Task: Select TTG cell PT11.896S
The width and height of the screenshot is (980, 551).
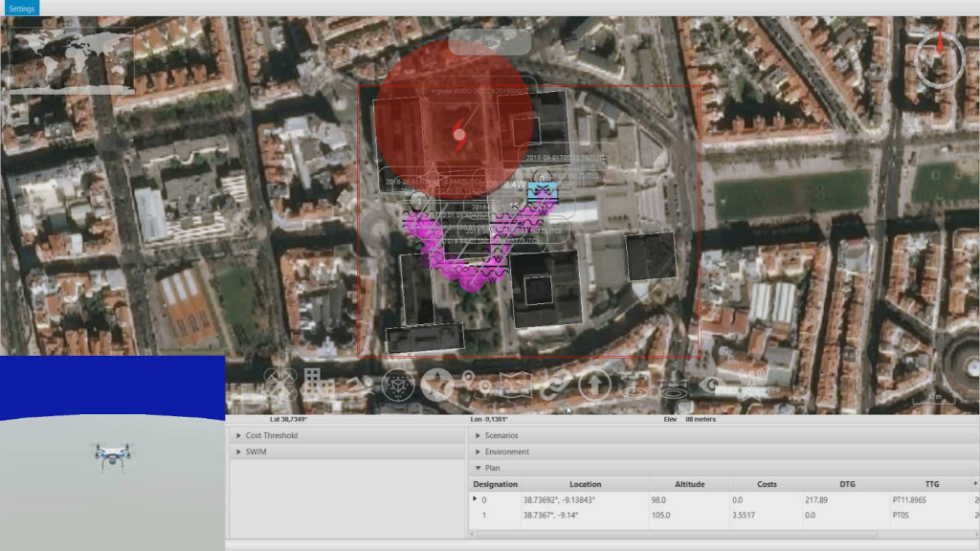Action: pyautogui.click(x=931, y=499)
